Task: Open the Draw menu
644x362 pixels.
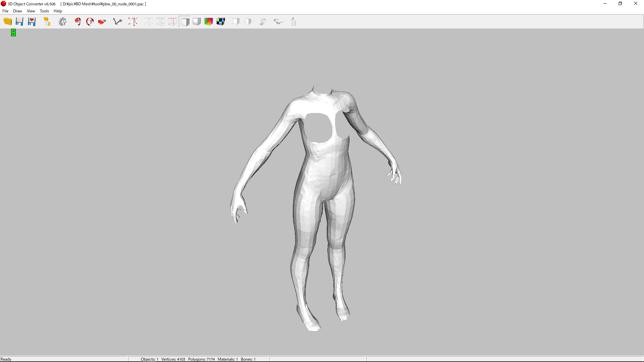Action: 17,11
